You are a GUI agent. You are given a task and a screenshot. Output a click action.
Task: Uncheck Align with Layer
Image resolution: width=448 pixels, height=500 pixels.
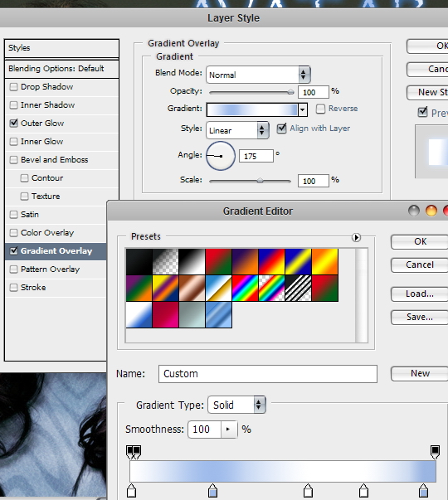tap(281, 129)
